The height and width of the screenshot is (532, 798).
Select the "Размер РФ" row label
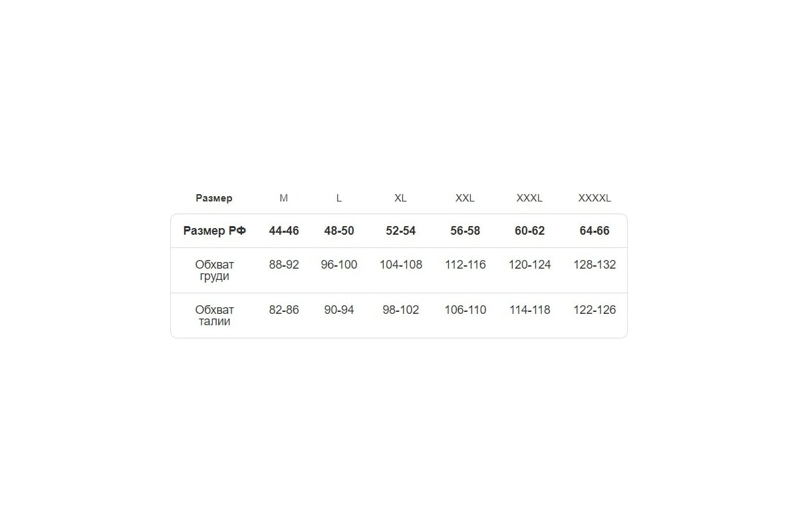(214, 231)
